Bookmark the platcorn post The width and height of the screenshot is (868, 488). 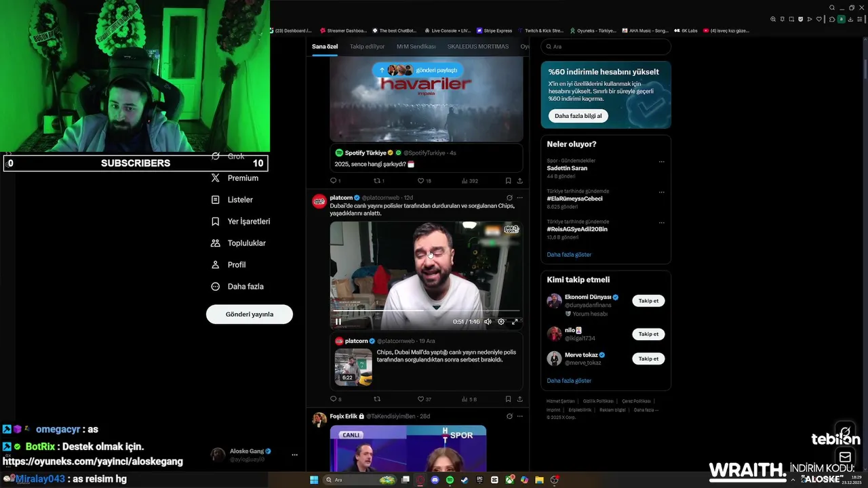point(508,399)
